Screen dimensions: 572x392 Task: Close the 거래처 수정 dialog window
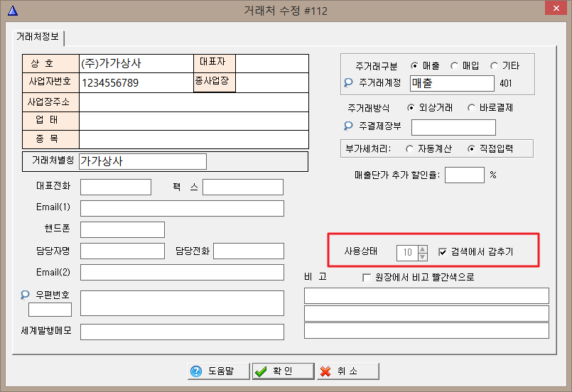556,8
